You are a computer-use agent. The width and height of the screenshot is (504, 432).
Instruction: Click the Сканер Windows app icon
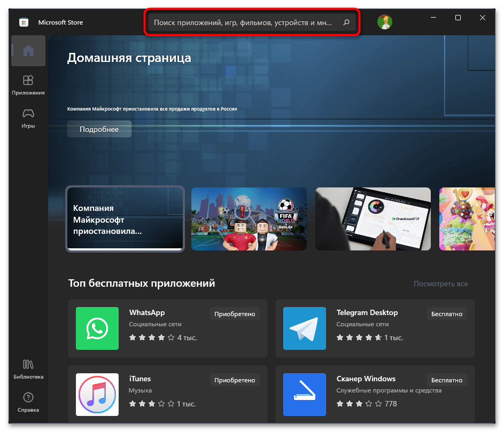tap(304, 395)
